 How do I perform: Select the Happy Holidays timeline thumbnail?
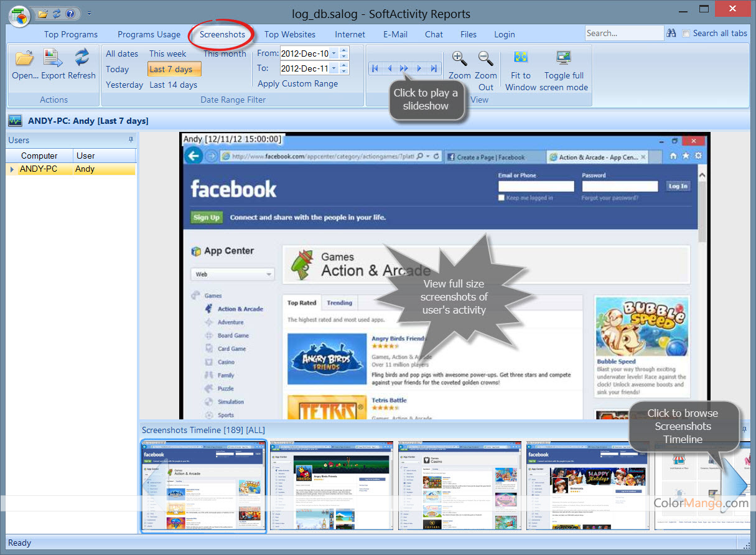coord(589,486)
